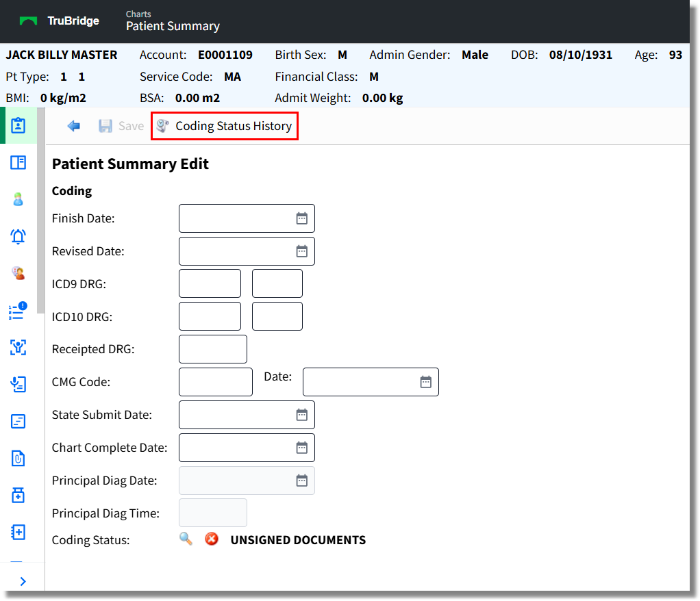This screenshot has width=700, height=601.
Task: Focus the second ICD9 DRG box
Action: [x=277, y=283]
